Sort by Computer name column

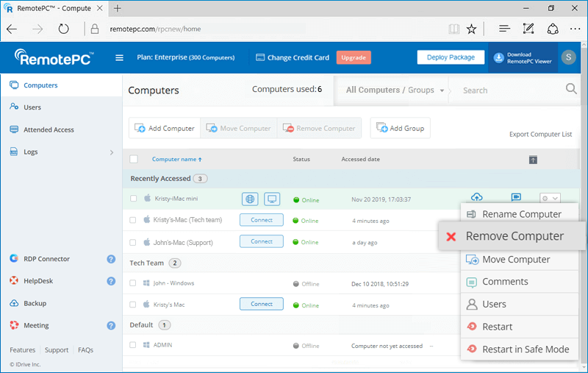tap(177, 159)
